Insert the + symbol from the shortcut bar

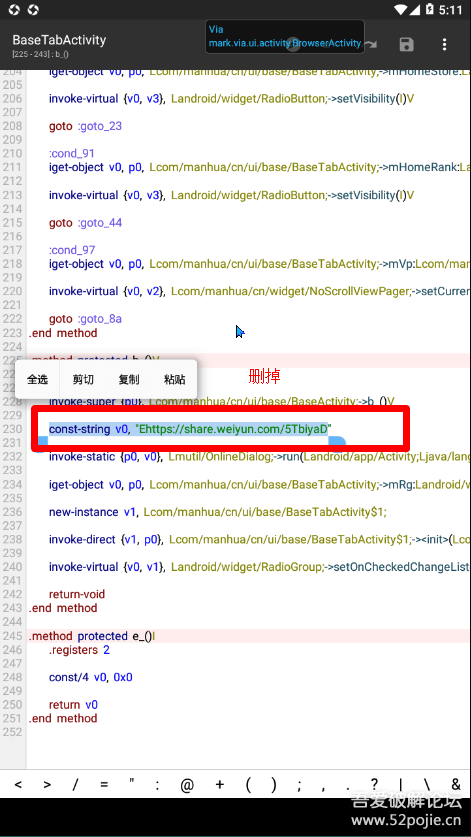point(219,784)
